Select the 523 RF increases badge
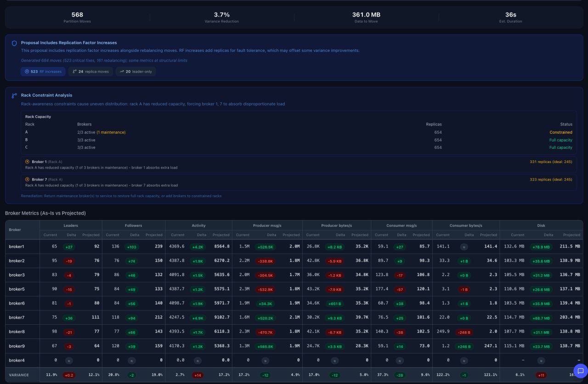 (x=43, y=72)
